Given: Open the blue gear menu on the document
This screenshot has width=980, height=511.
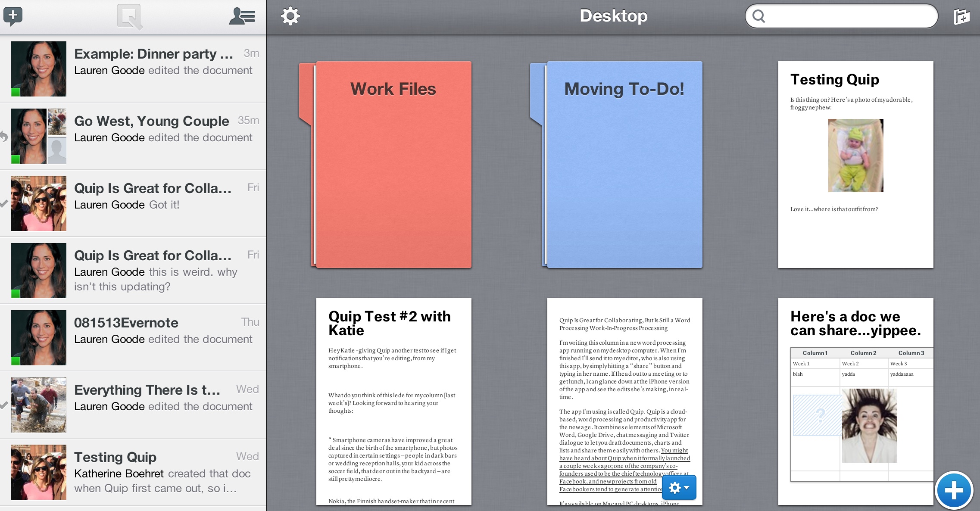Looking at the screenshot, I should (x=675, y=487).
